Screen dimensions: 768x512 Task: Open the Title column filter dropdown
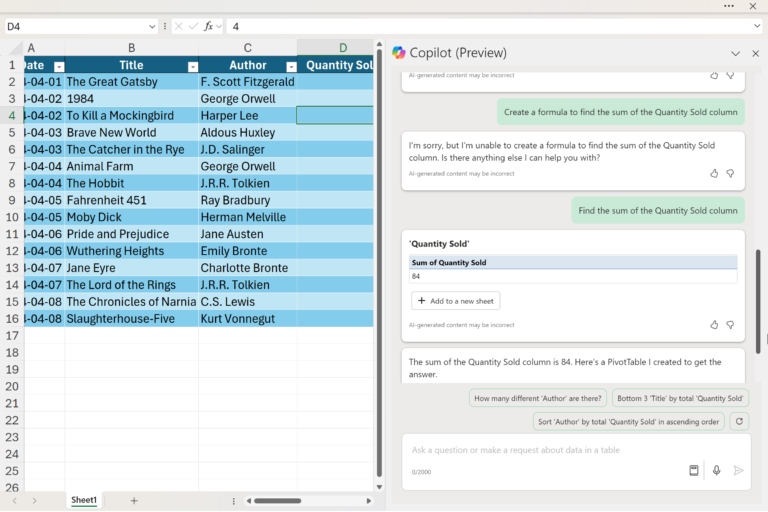(193, 67)
